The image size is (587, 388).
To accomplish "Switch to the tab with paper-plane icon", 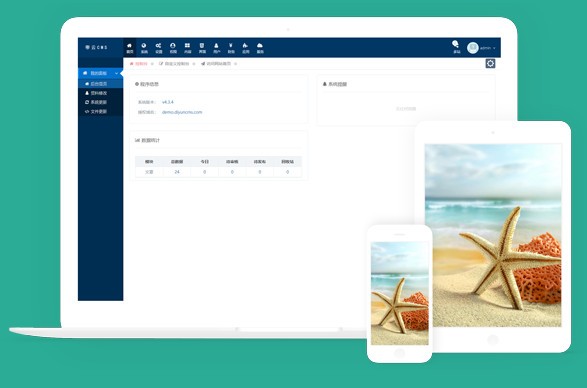I will click(216, 64).
